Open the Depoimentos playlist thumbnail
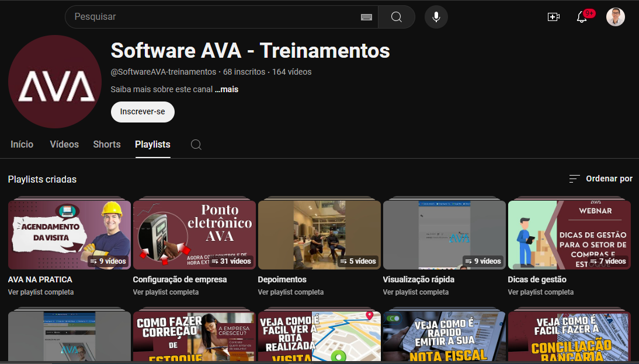Screen dimensions: 639x364 319,235
